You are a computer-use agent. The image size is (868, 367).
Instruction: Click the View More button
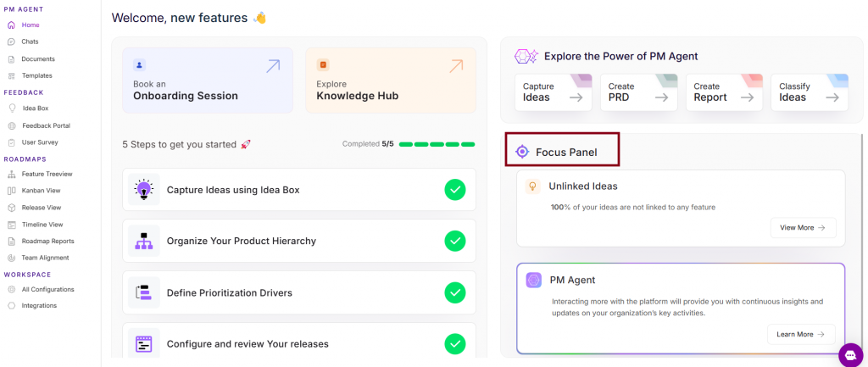[x=803, y=227]
